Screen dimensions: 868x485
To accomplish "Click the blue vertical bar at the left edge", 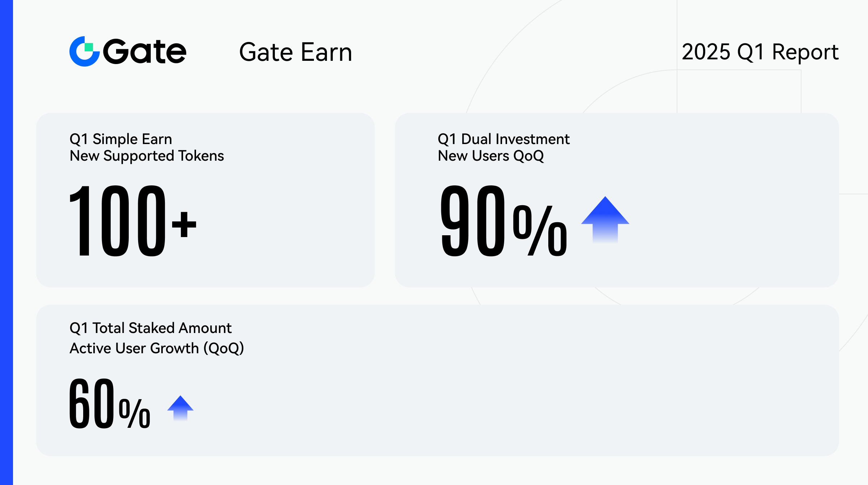I will 6,242.
